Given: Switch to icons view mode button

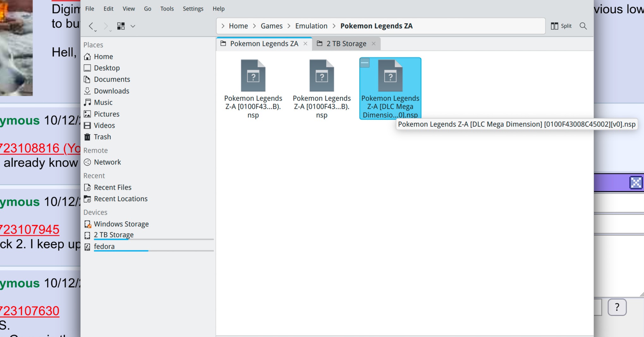Looking at the screenshot, I should pos(121,26).
